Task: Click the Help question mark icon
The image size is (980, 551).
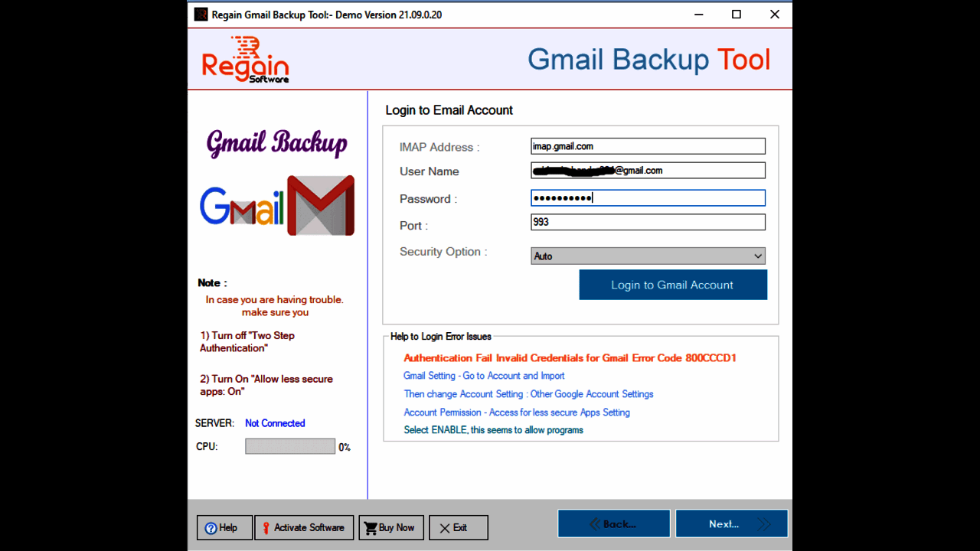Action: click(x=210, y=527)
